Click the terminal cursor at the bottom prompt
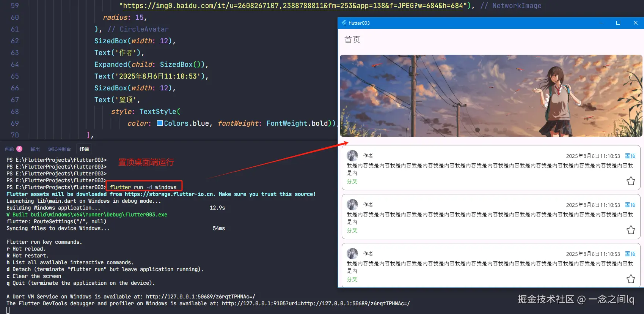Screen dimensions: 644x314 8,310
